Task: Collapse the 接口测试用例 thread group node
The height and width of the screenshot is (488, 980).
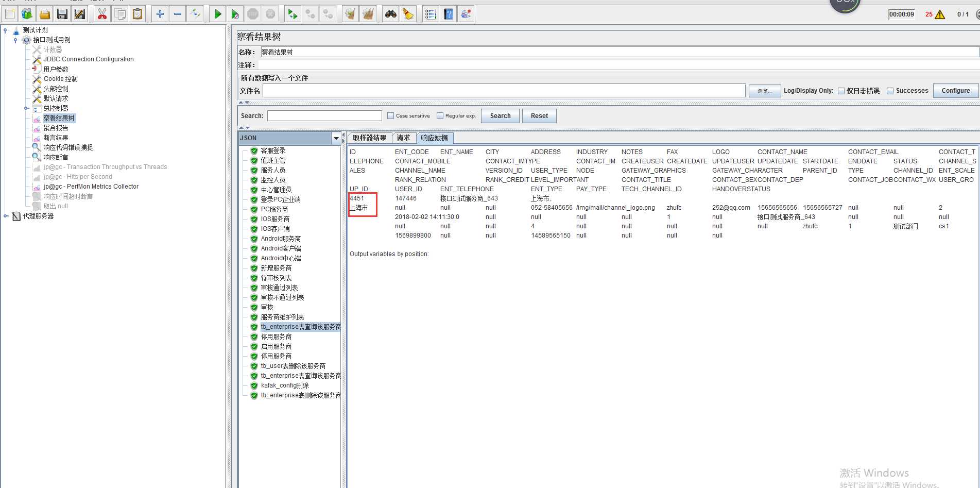Action: point(15,40)
